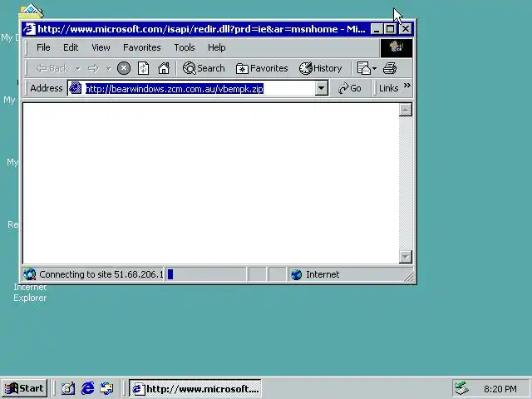
Task: Open the Start menu
Action: 24,388
